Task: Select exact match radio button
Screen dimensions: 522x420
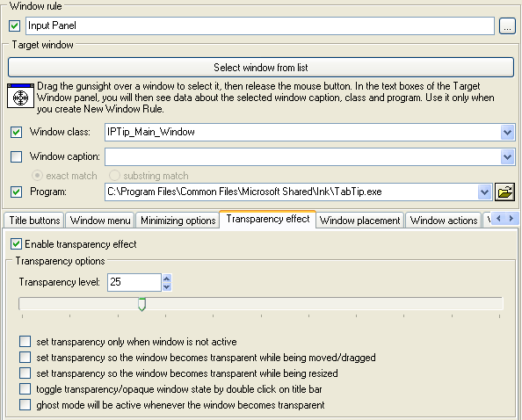Action: (x=37, y=176)
